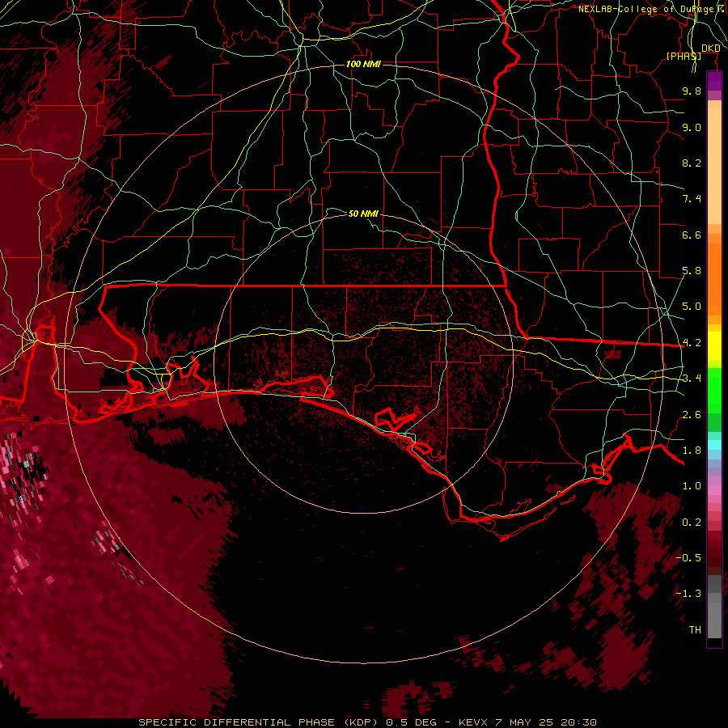Pick the bright orange segment of the color bar
This screenshot has width=728, height=728.
pyautogui.click(x=714, y=280)
